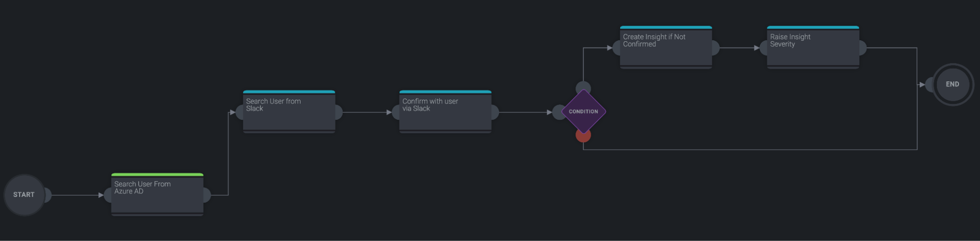
Task: Click the red false-branch port under CONDITION
Action: click(583, 136)
